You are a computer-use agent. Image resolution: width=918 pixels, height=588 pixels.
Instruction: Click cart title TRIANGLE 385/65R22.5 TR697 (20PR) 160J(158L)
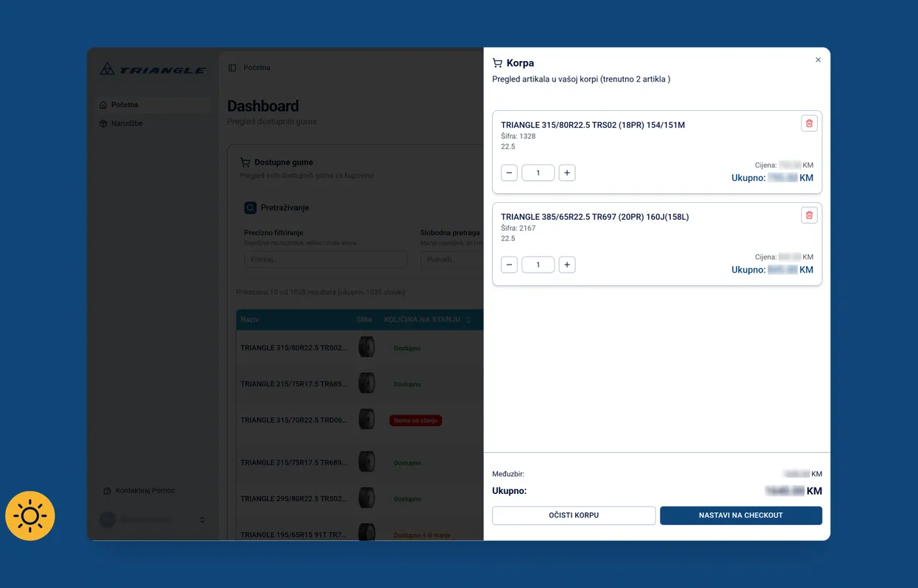[595, 217]
